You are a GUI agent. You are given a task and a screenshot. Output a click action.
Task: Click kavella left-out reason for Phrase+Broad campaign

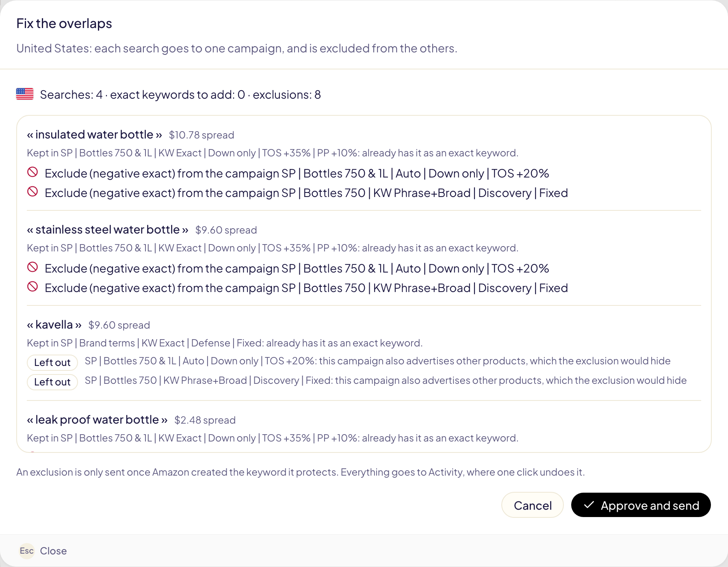(386, 381)
